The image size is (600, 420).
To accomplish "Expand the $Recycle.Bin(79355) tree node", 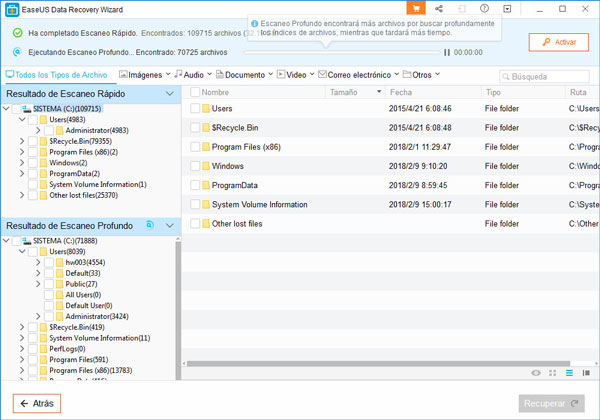I will coord(22,141).
